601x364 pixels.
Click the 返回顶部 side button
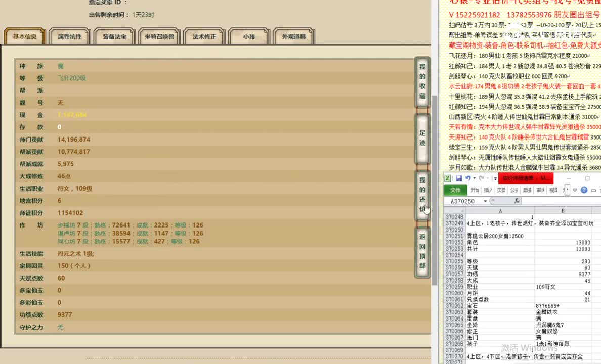[x=422, y=251]
